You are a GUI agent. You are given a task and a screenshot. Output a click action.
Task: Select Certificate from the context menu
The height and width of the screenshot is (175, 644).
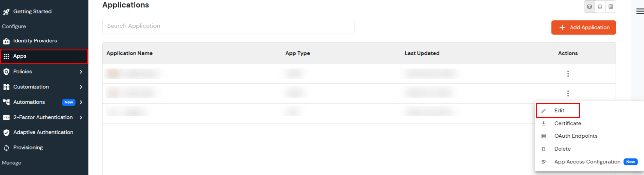[x=567, y=123]
